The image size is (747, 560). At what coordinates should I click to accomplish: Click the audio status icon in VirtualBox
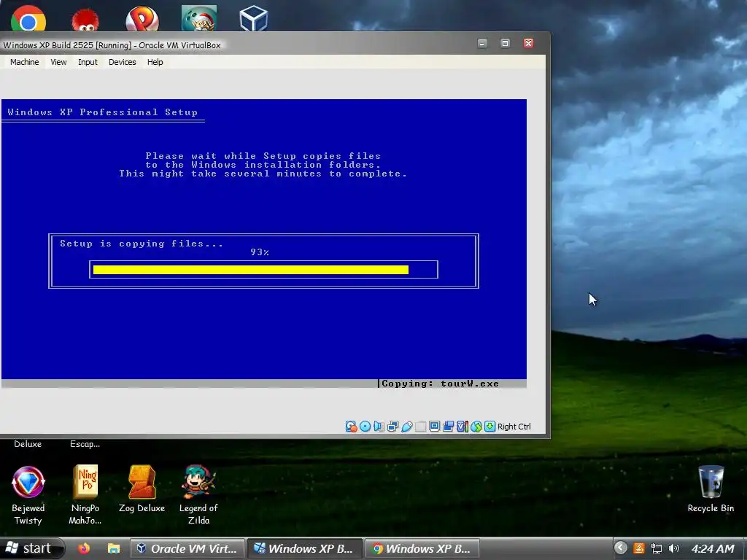379,426
